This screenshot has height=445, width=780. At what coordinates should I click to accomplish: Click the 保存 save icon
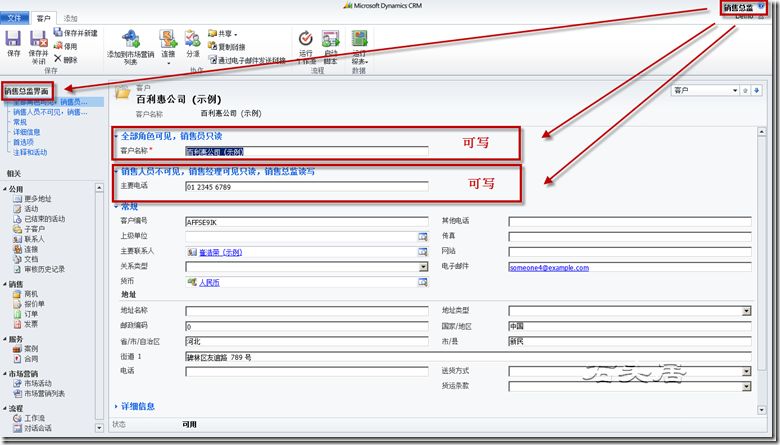[13, 38]
